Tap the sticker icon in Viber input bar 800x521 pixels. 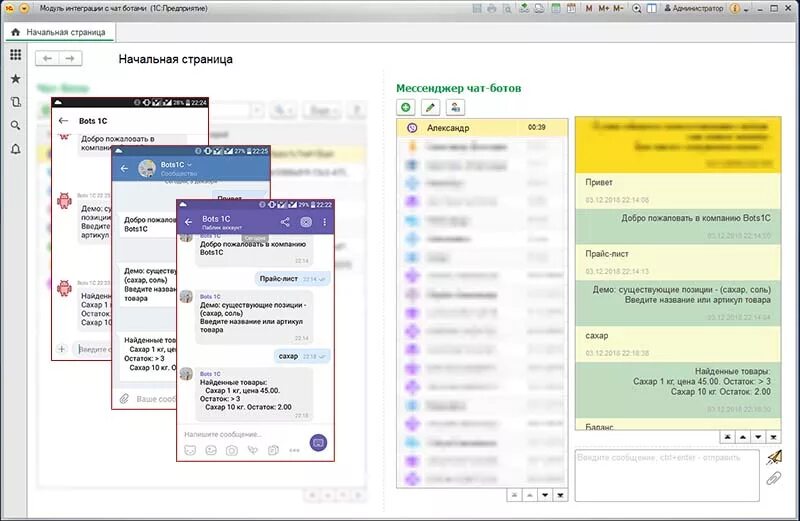190,450
